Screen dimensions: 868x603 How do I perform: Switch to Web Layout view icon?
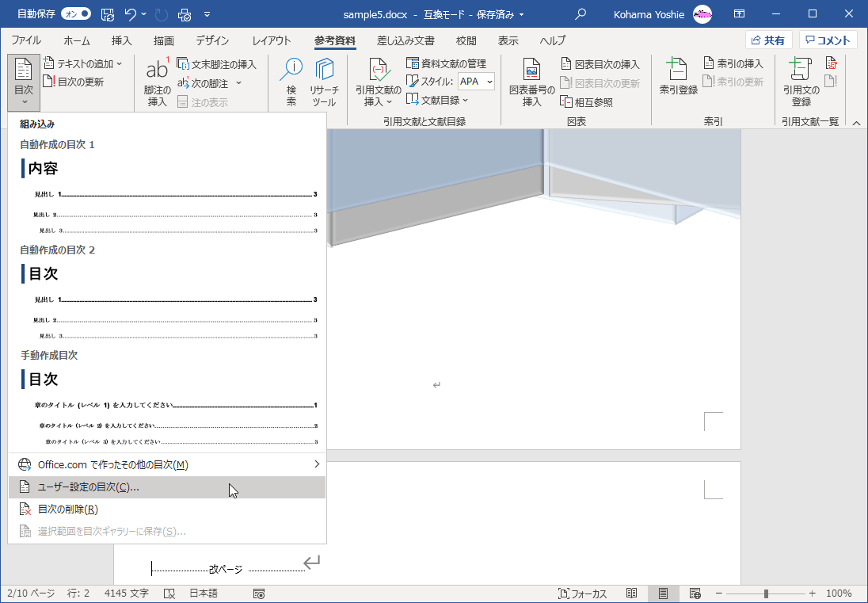tap(696, 593)
